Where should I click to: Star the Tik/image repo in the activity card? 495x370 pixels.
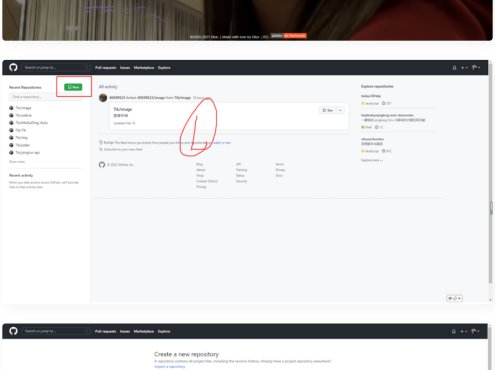pyautogui.click(x=328, y=110)
